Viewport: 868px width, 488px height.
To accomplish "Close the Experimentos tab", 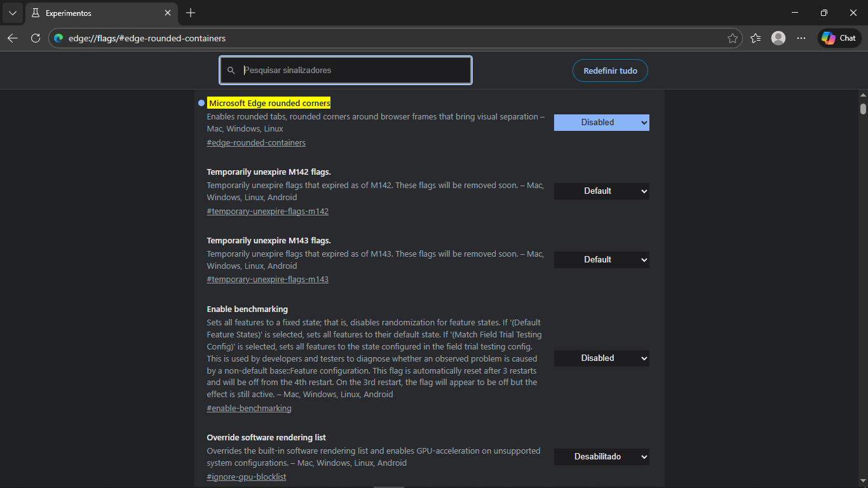I will [168, 13].
